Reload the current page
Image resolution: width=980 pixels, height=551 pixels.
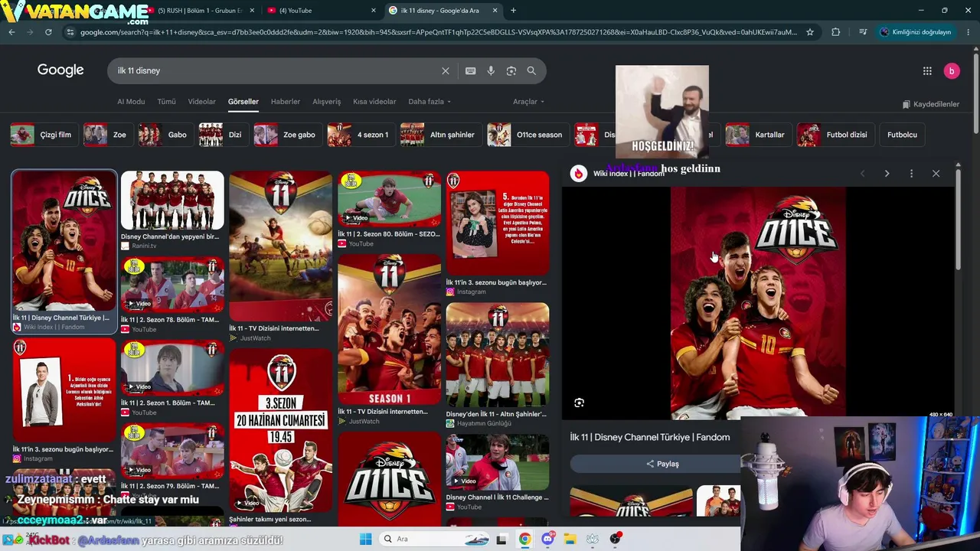[48, 32]
